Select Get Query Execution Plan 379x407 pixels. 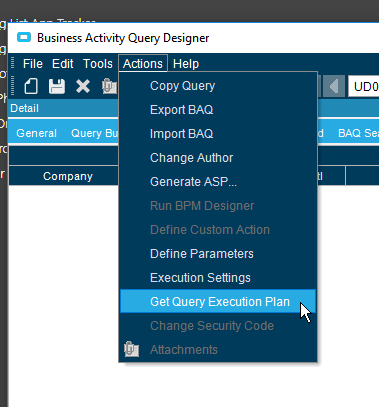[218, 301]
